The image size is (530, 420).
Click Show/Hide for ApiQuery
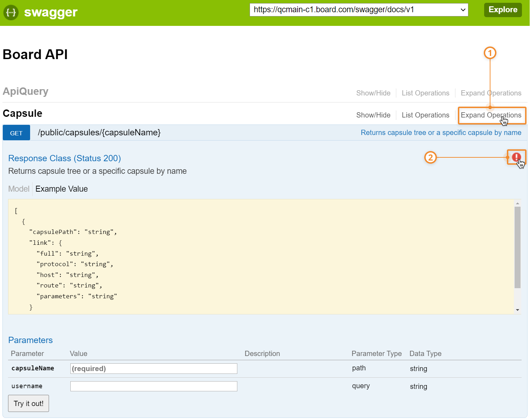[373, 93]
